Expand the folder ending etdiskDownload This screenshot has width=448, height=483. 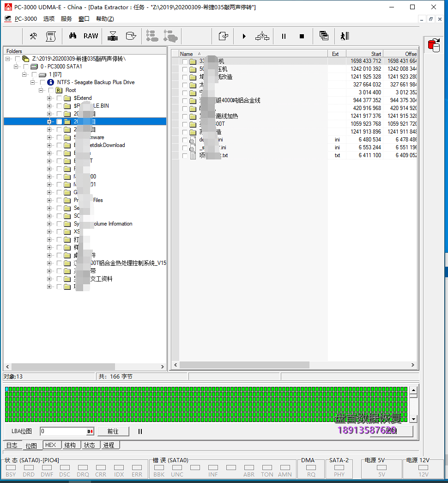[49, 146]
